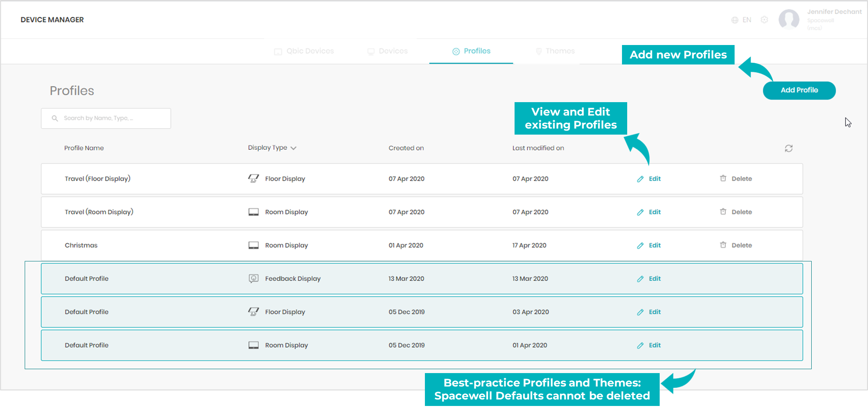
Task: Click the globe language icon next to EN
Action: pos(735,20)
